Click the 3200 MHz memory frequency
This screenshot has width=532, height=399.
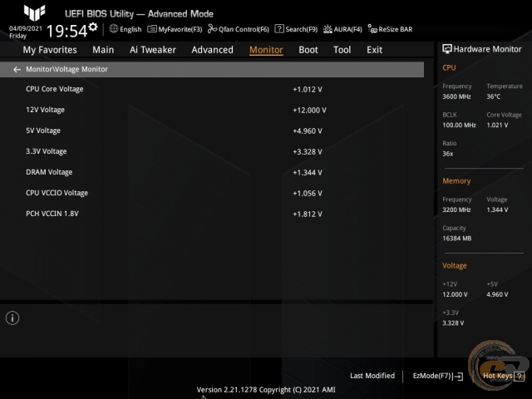(456, 210)
